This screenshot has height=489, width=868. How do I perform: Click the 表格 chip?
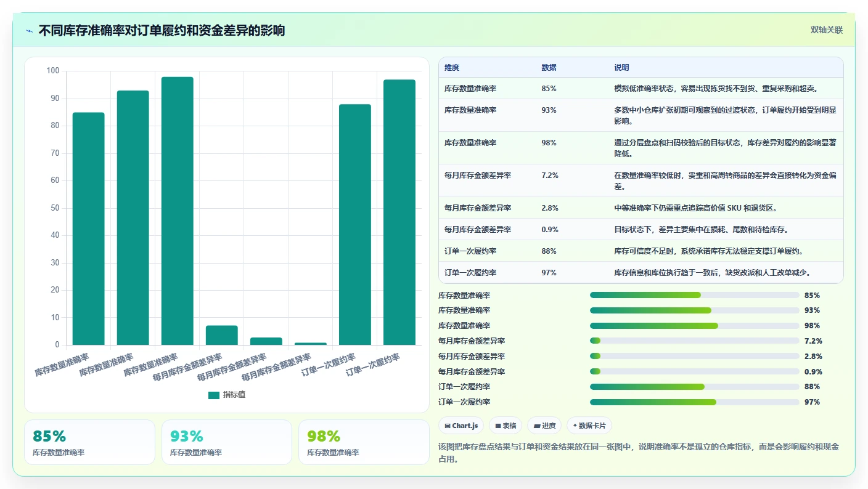click(506, 426)
